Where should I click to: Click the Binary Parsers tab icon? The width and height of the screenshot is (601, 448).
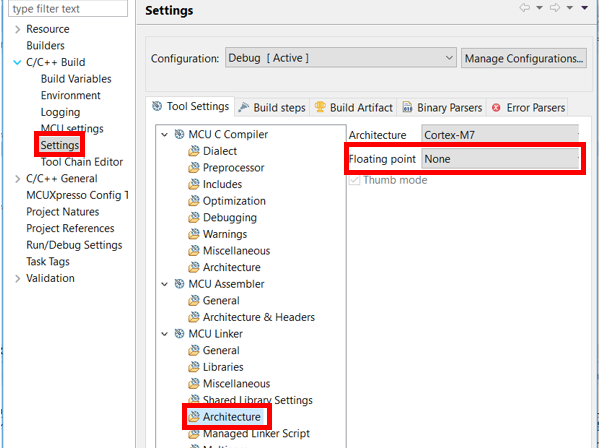tap(407, 107)
